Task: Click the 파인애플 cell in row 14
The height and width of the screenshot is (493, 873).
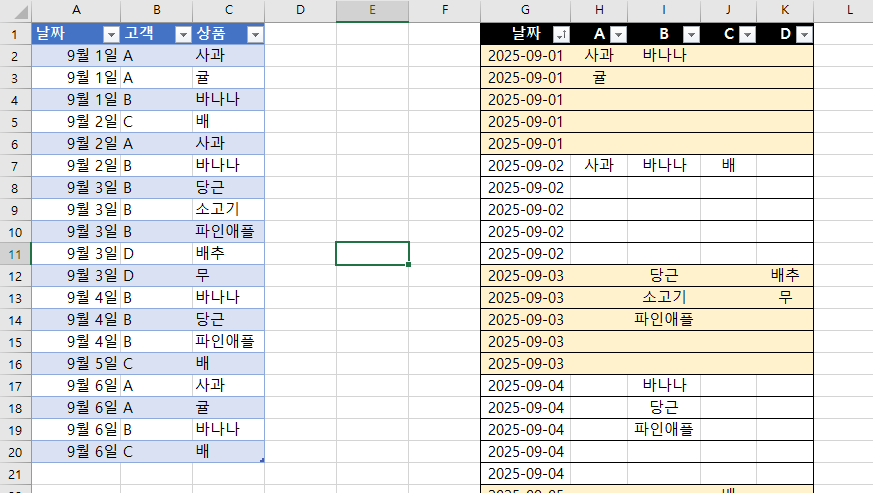Action: [x=664, y=319]
